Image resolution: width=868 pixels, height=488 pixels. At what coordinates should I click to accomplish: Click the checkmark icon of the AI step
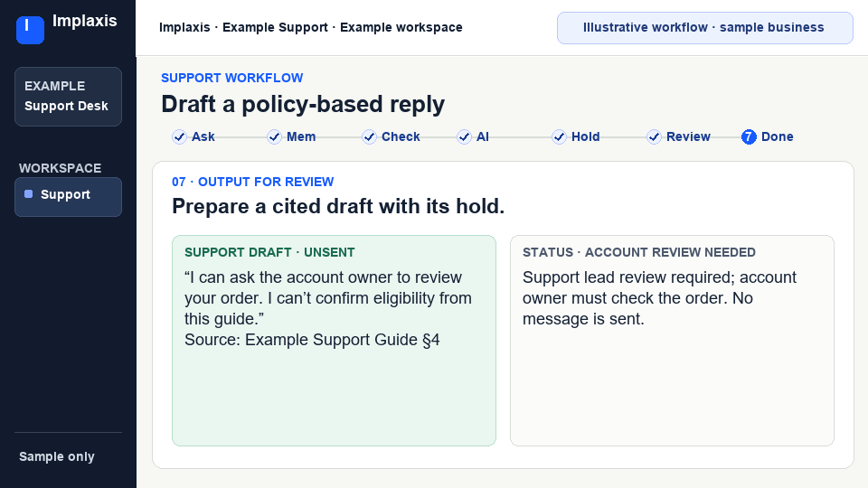[x=464, y=136]
